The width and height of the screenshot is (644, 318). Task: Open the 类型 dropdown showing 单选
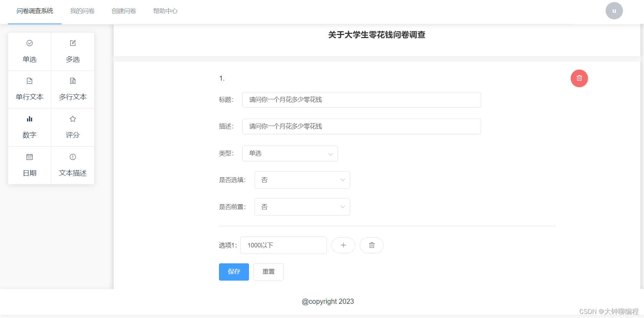(290, 153)
